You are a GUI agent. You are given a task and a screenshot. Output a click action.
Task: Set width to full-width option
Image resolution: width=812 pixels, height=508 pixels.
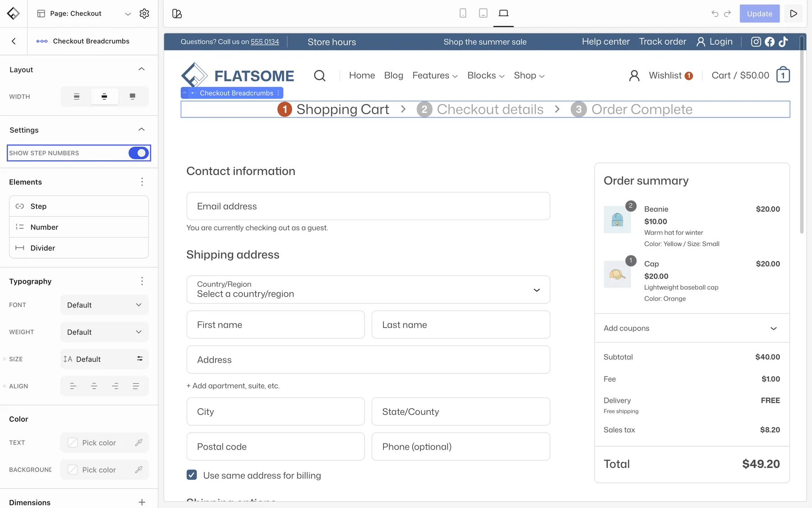tap(132, 96)
